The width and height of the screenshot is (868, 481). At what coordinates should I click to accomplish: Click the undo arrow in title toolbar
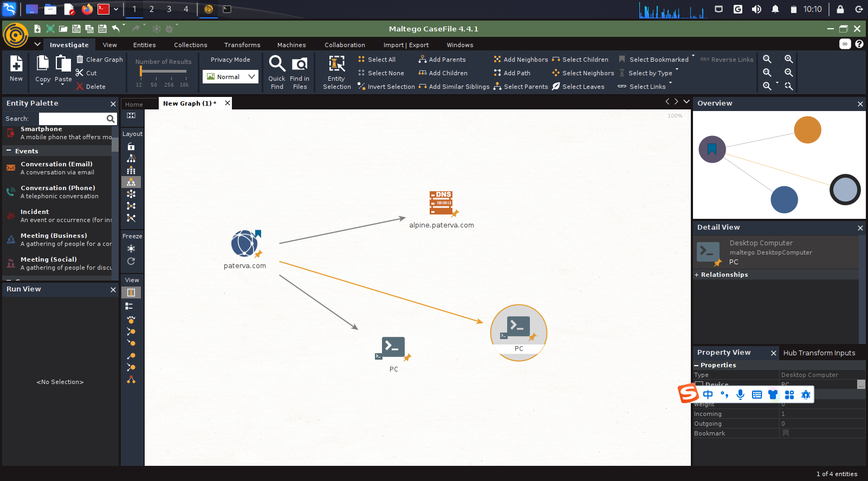pyautogui.click(x=115, y=28)
